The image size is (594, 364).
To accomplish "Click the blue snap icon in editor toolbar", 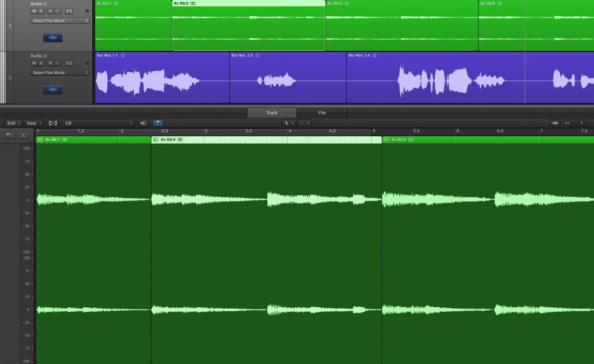I will 158,123.
